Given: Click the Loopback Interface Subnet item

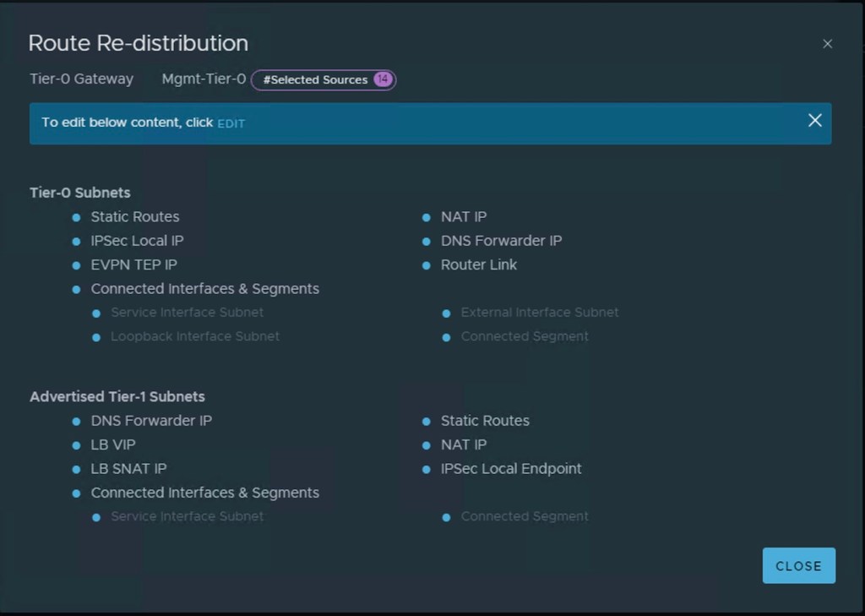Looking at the screenshot, I should [x=194, y=336].
